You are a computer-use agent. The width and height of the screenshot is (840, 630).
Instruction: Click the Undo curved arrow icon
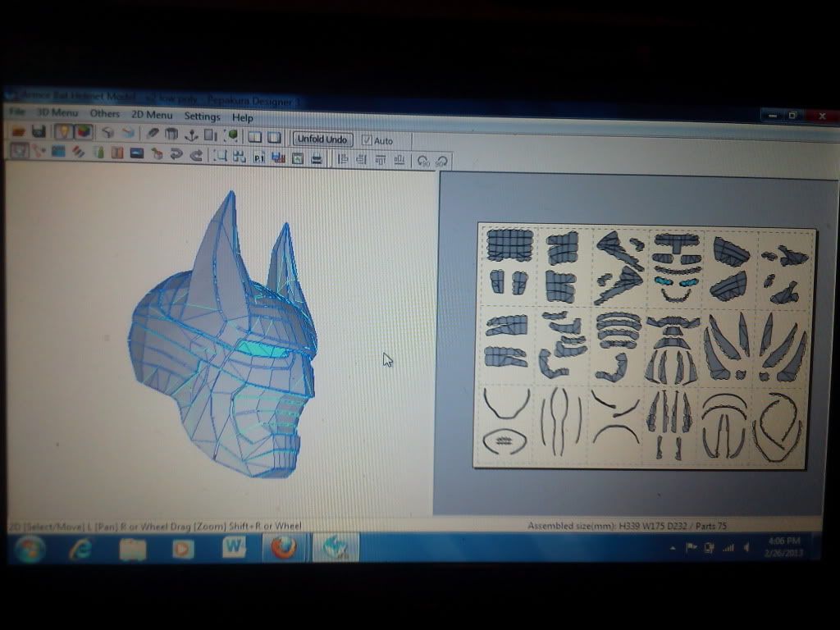click(x=176, y=155)
